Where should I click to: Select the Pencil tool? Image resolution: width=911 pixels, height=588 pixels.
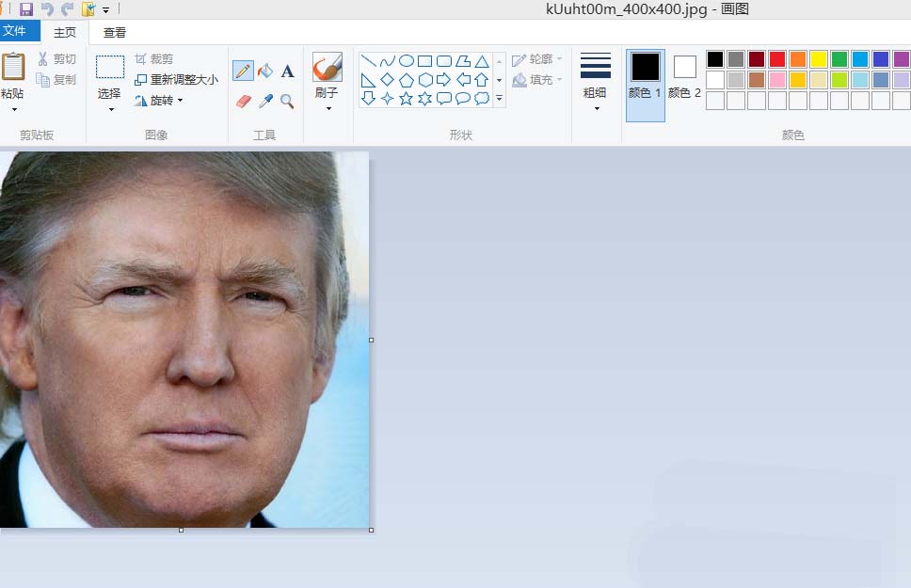pos(243,71)
